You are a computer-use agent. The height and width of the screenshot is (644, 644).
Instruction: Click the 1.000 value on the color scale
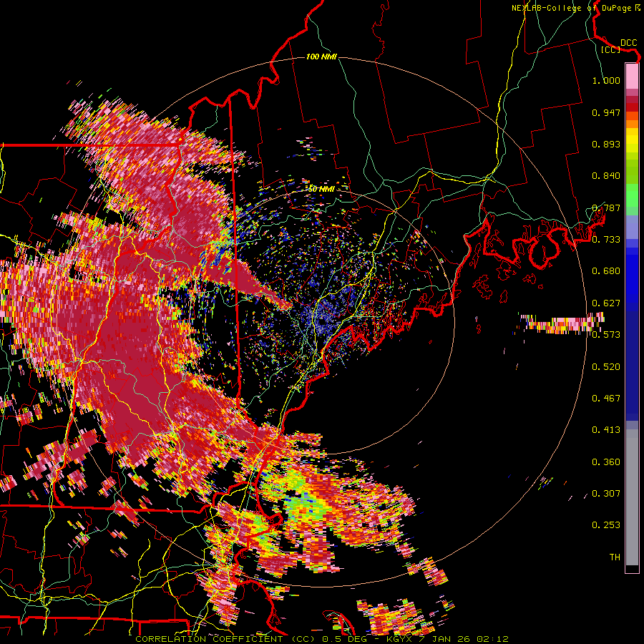[606, 80]
